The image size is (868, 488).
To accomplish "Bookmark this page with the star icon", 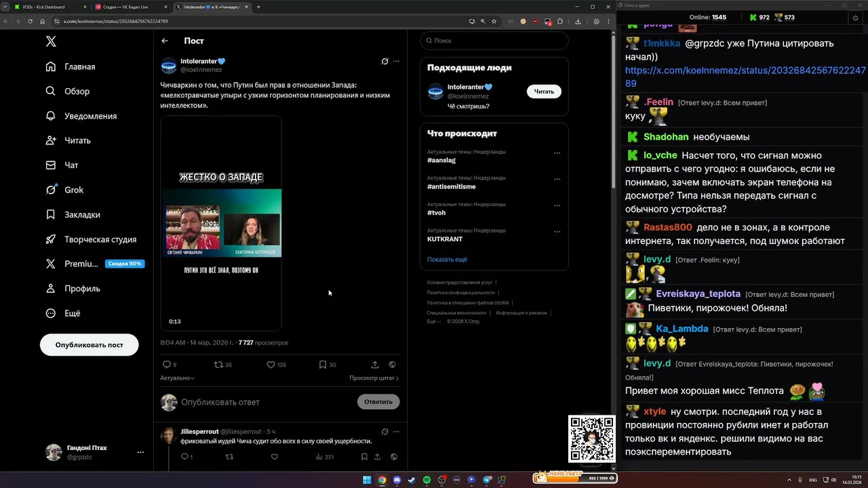I will point(494,21).
